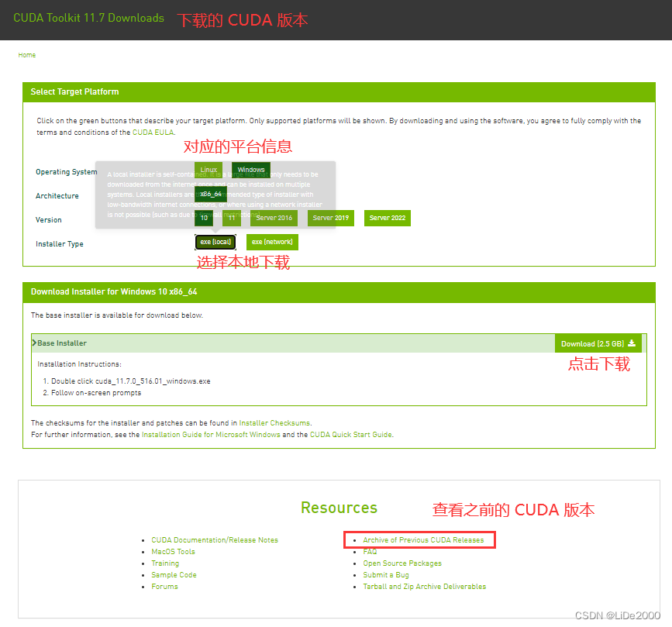Screen dimensions: 672x627
Task: Open Submit a Bug link
Action: 386,575
